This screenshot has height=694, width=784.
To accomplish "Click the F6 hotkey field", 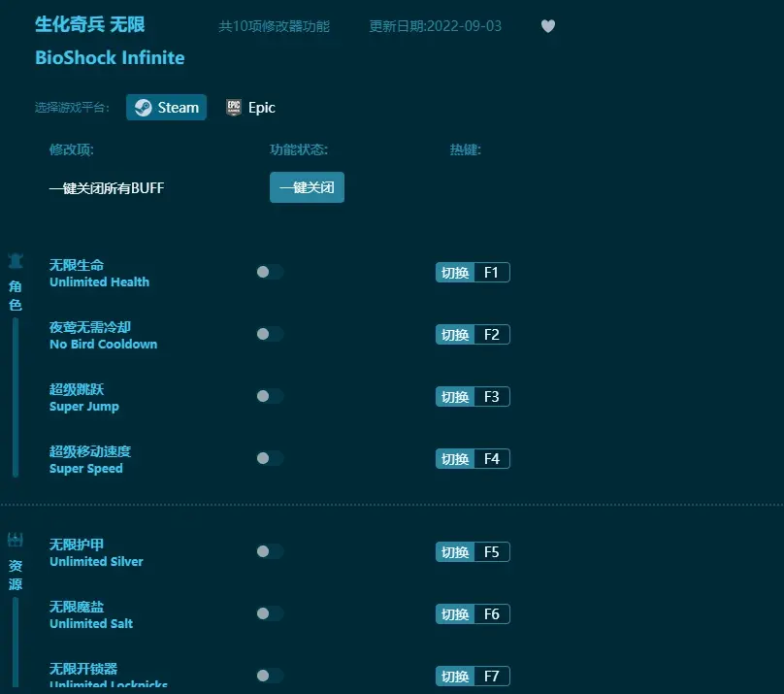I will point(492,614).
